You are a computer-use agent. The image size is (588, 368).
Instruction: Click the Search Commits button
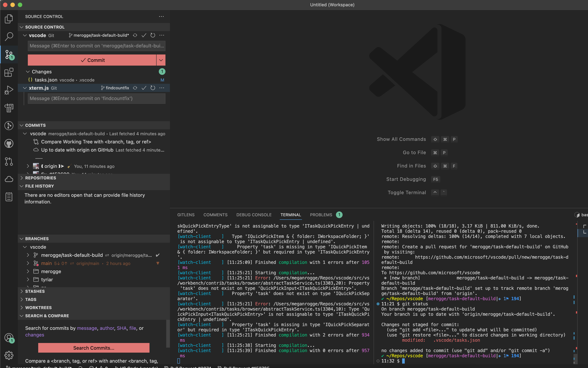coord(94,348)
